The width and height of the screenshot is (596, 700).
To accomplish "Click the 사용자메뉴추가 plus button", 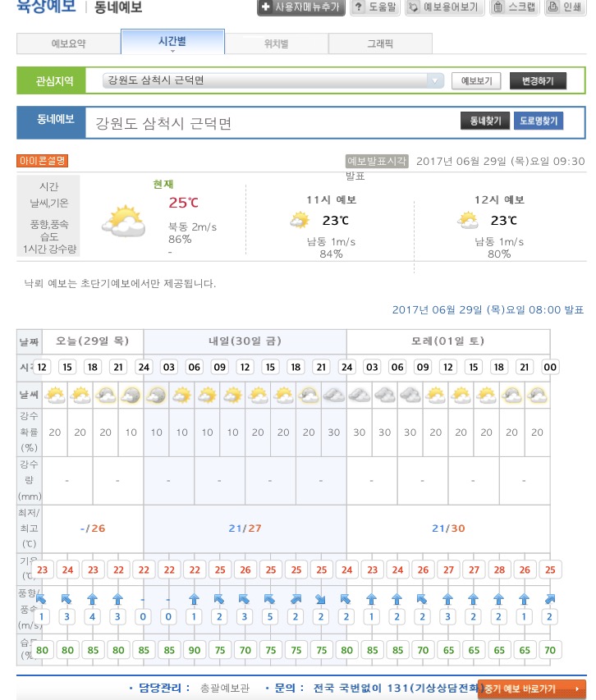I will [300, 7].
